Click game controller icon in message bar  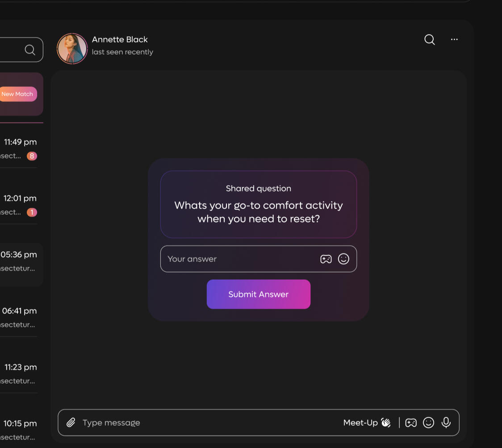point(411,423)
